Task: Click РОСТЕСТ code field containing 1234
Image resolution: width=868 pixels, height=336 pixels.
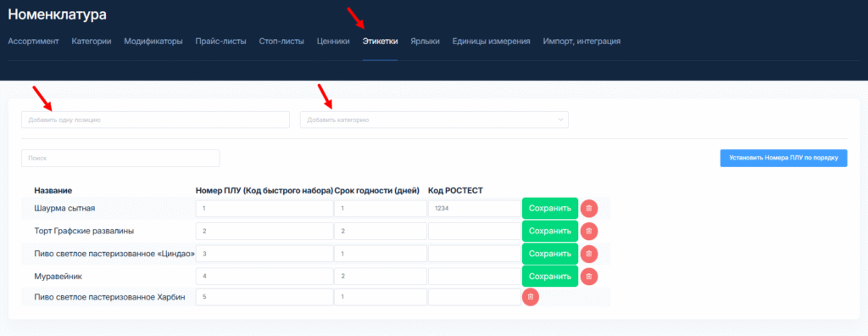Action: click(x=475, y=209)
